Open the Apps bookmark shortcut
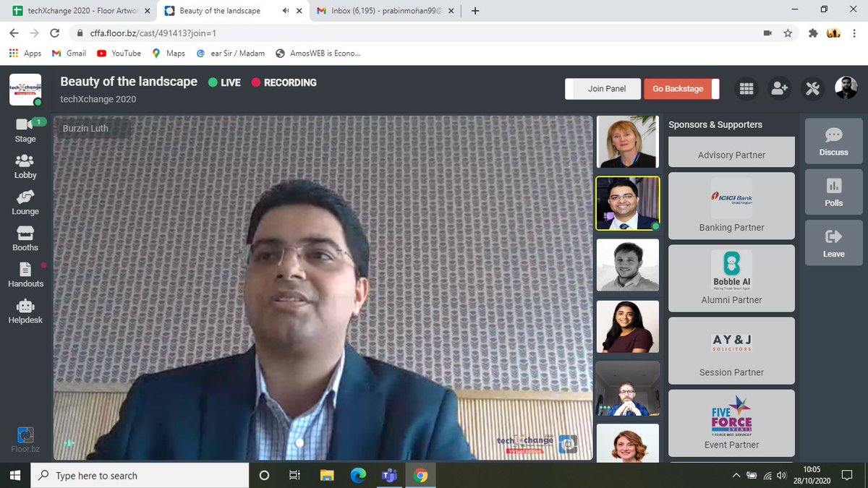The width and height of the screenshot is (868, 488). (25, 53)
